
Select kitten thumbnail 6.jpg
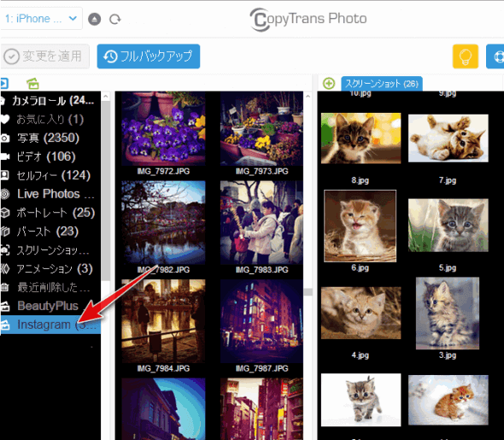(360, 226)
